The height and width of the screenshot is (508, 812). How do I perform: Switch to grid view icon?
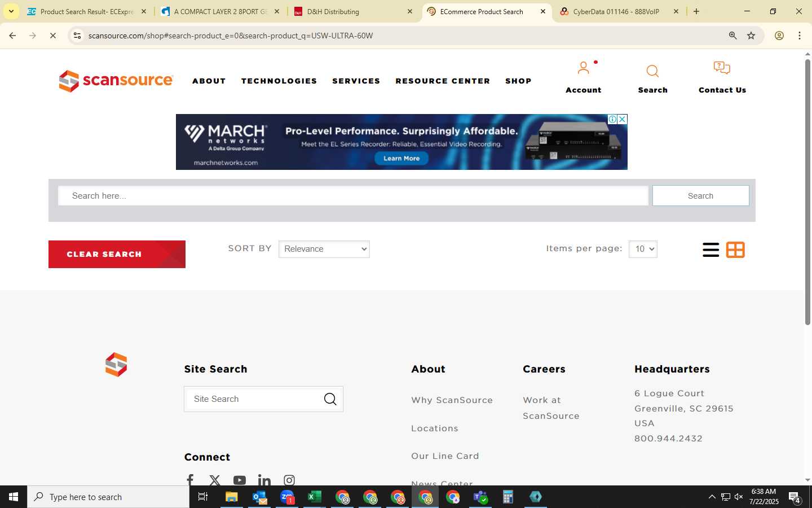[x=735, y=249]
